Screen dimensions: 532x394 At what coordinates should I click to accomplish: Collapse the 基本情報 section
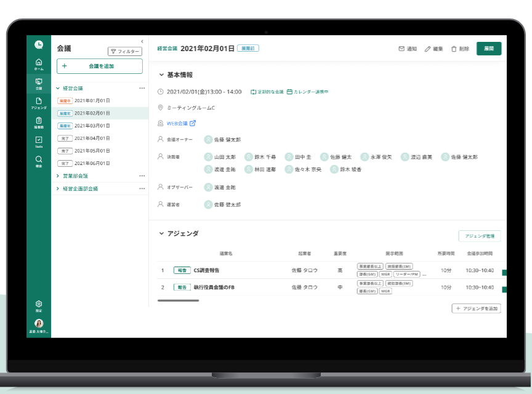point(161,75)
